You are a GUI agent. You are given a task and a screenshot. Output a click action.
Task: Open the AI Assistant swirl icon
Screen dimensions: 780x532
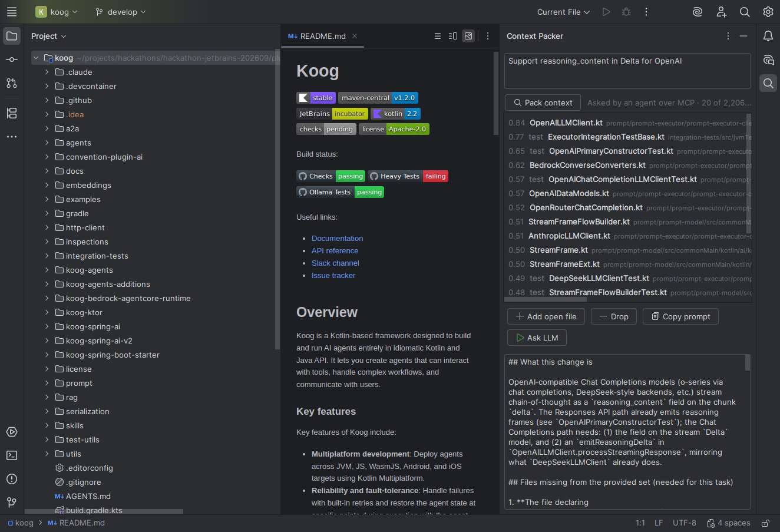coord(698,12)
